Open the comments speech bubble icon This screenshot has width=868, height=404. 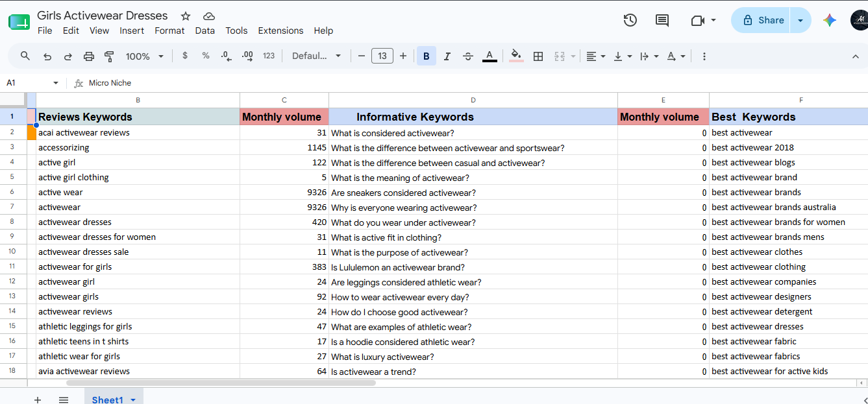(662, 20)
